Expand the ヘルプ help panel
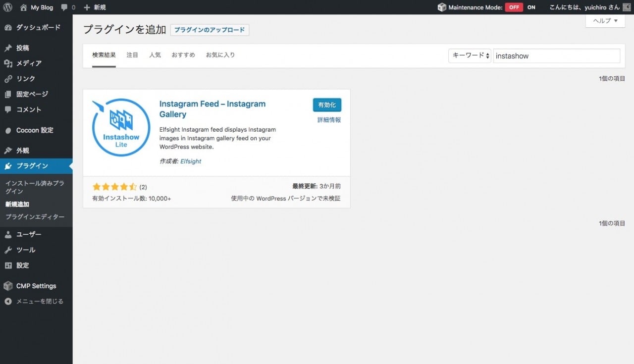 pyautogui.click(x=605, y=21)
